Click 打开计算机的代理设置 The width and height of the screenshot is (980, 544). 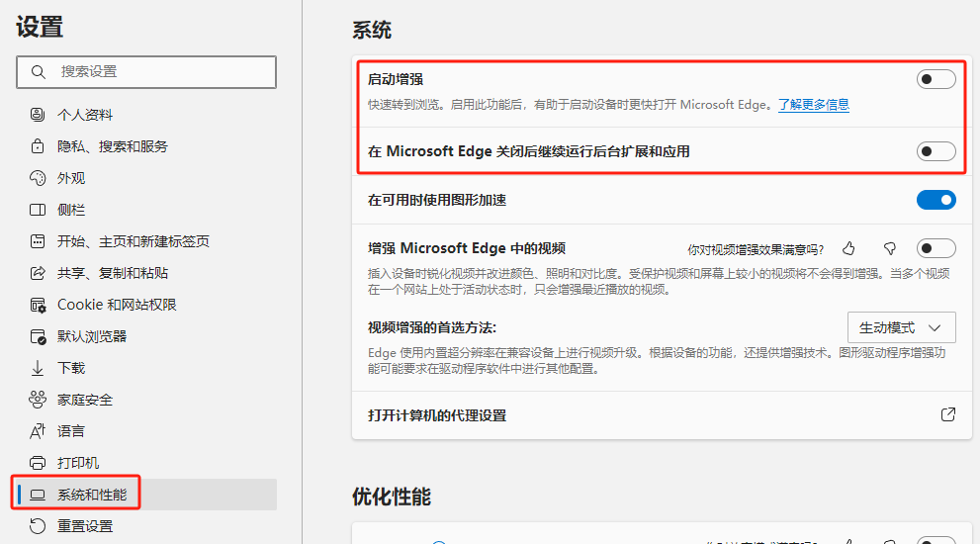pos(437,415)
